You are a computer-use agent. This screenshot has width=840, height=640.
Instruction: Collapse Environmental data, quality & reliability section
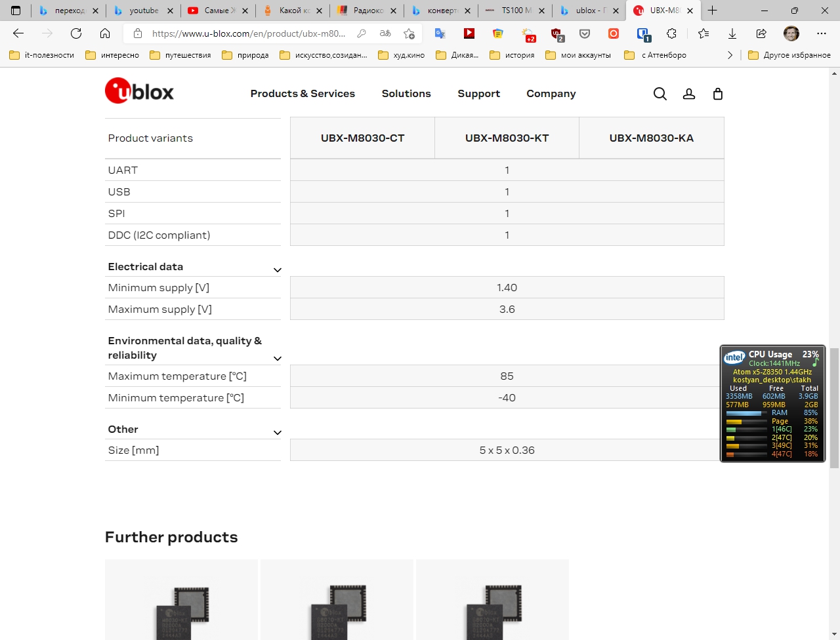pyautogui.click(x=278, y=358)
